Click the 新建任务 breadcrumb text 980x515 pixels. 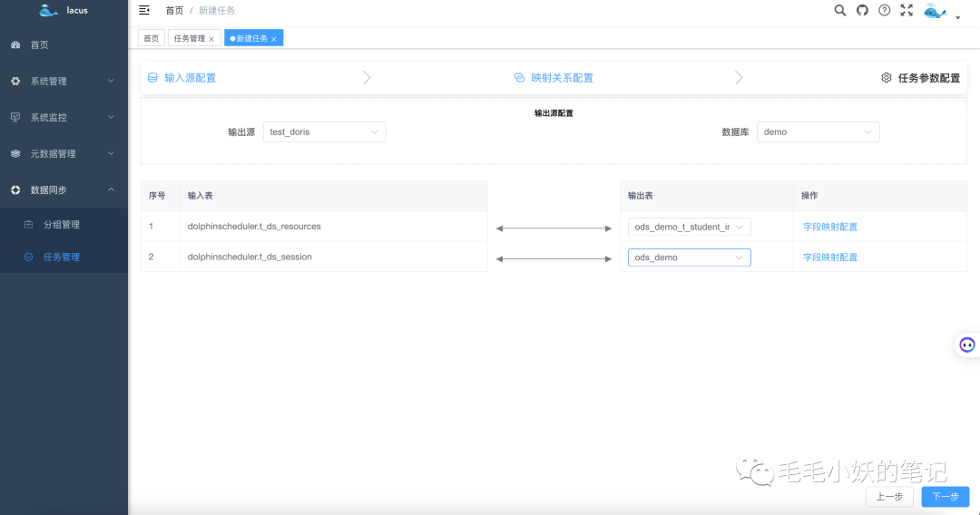coord(217,11)
